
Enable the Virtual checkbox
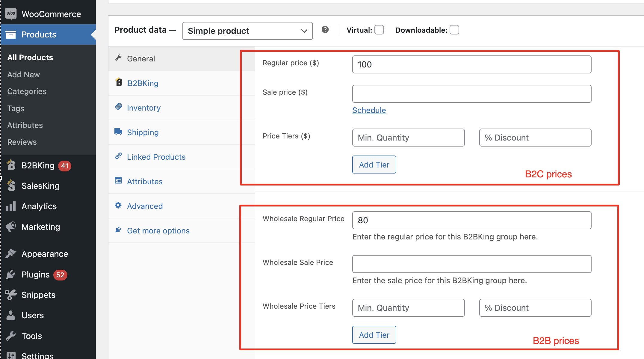pos(379,30)
